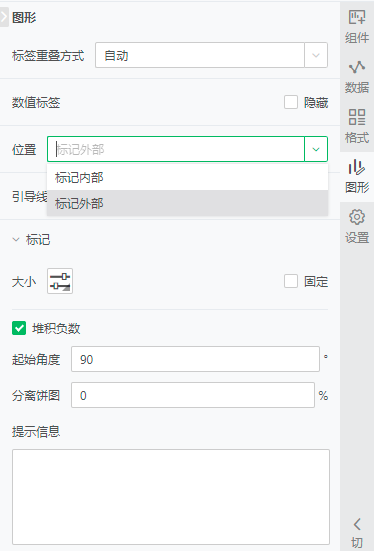374x551 pixels.
Task: Check the 固定 size checkbox
Action: (x=291, y=281)
